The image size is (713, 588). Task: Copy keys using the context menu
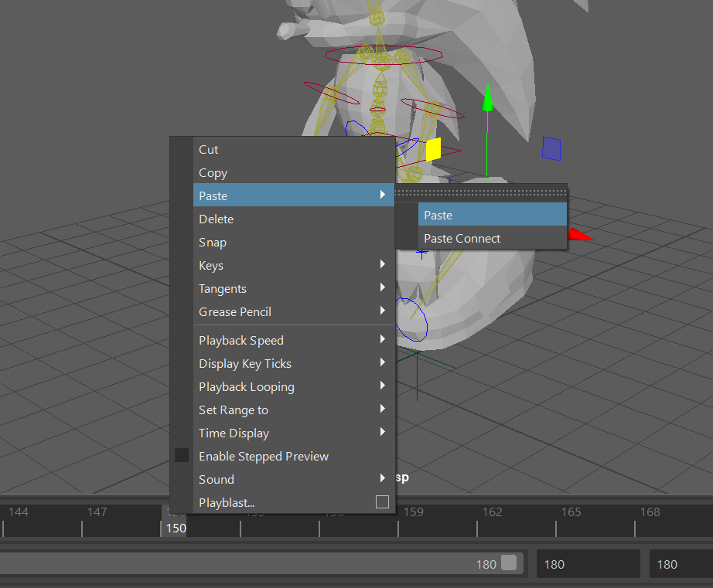click(x=213, y=172)
